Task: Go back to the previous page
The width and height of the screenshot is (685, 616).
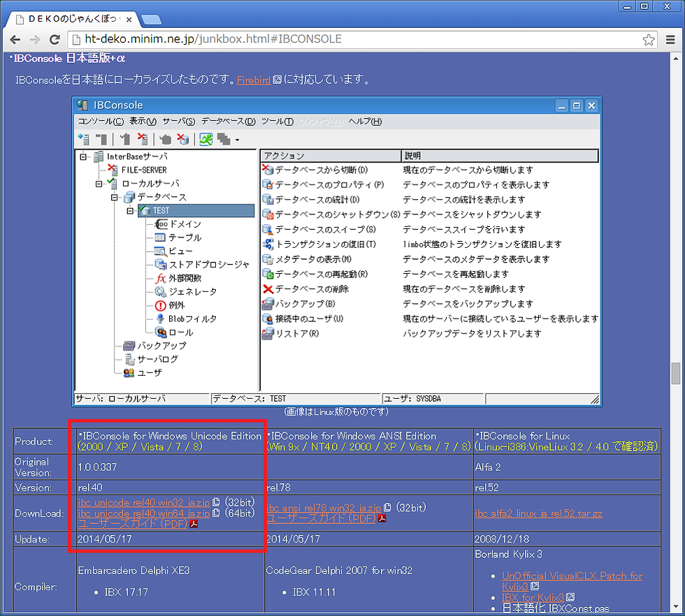Action: coord(15,40)
